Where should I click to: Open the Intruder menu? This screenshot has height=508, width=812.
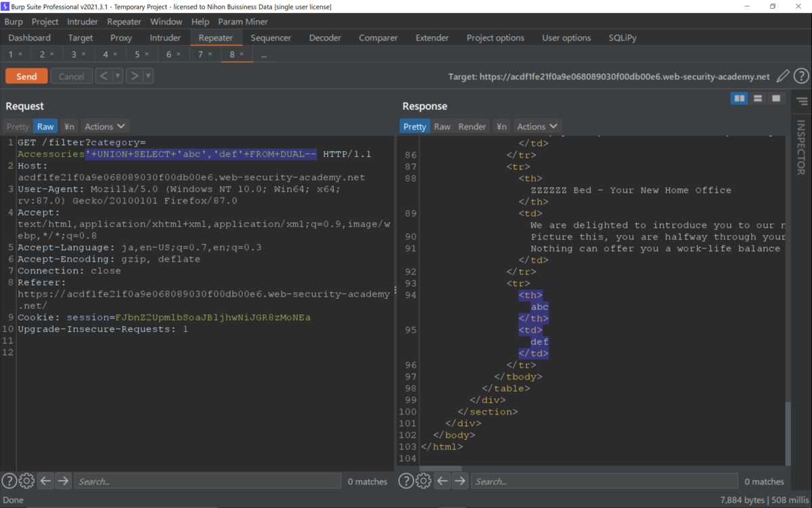[x=83, y=22]
